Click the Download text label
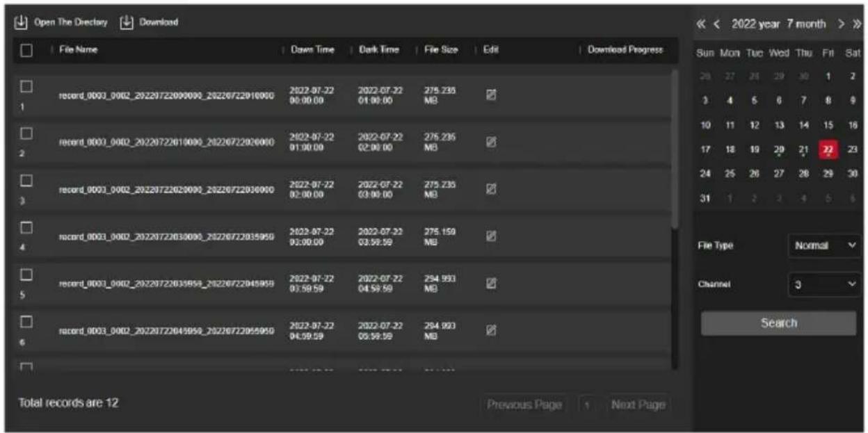The width and height of the screenshot is (868, 433). pos(159,22)
